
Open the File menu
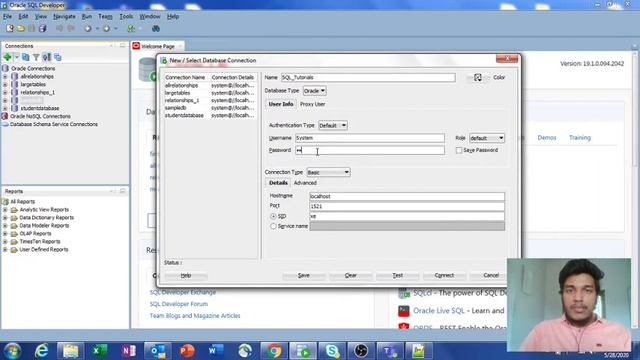pos(7,16)
